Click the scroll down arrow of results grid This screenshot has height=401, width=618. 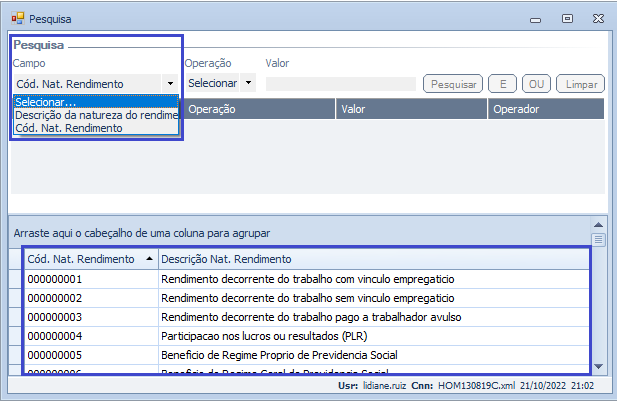599,366
